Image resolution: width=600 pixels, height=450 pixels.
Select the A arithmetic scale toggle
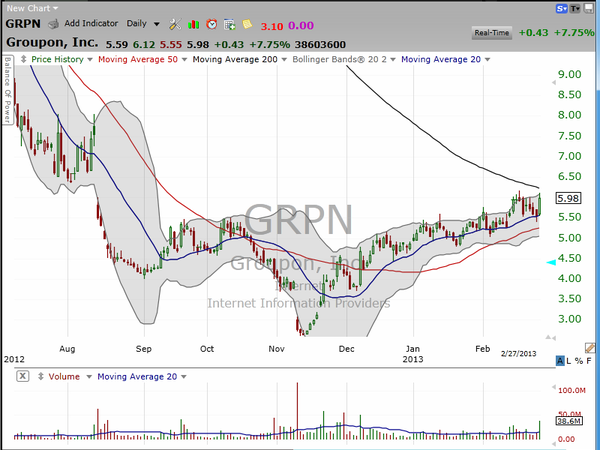[x=560, y=360]
